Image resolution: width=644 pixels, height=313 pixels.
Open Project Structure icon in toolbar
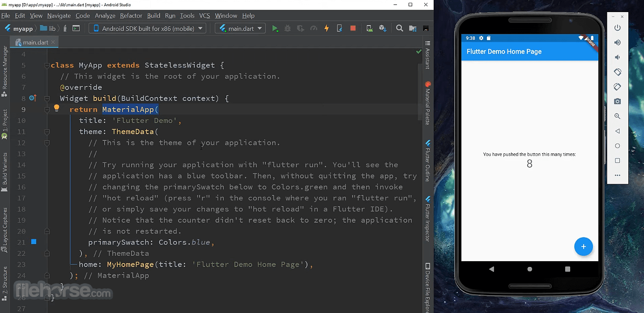click(413, 28)
